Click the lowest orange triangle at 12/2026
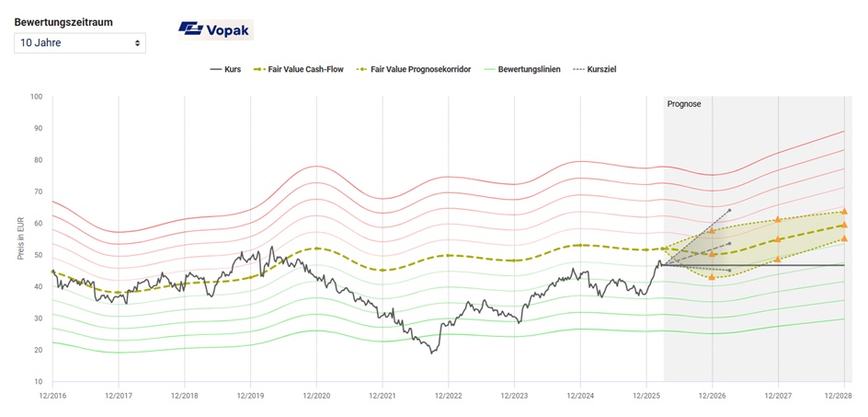The image size is (868, 417). (712, 276)
